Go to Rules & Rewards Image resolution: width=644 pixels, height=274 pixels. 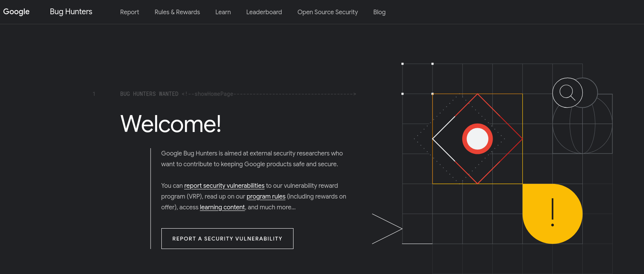click(177, 12)
